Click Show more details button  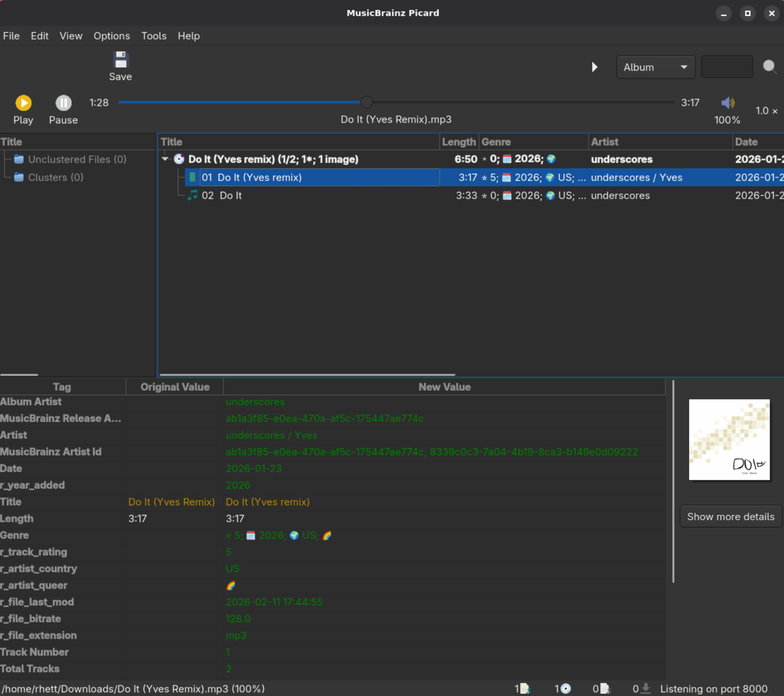click(730, 517)
